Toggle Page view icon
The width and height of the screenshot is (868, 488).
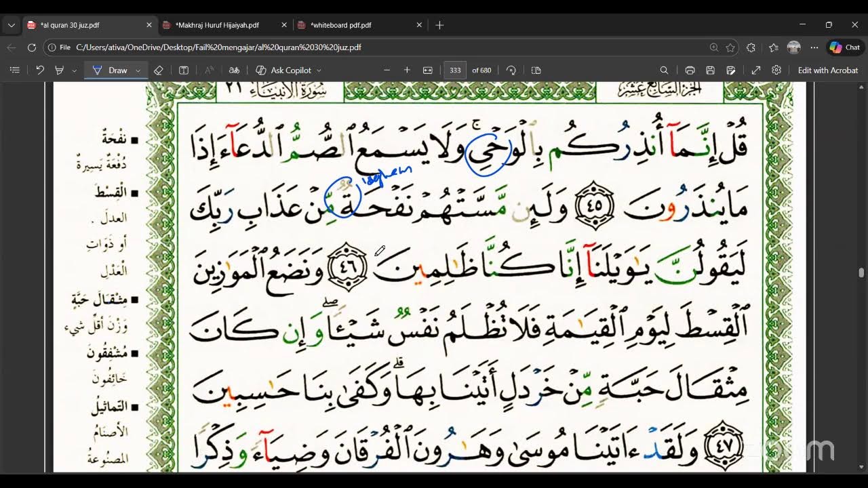click(536, 70)
